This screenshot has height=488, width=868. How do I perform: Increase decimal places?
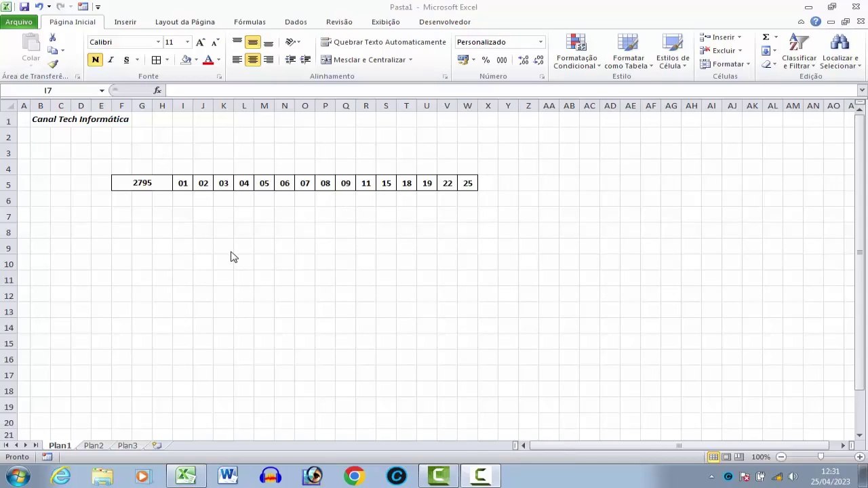click(x=524, y=60)
